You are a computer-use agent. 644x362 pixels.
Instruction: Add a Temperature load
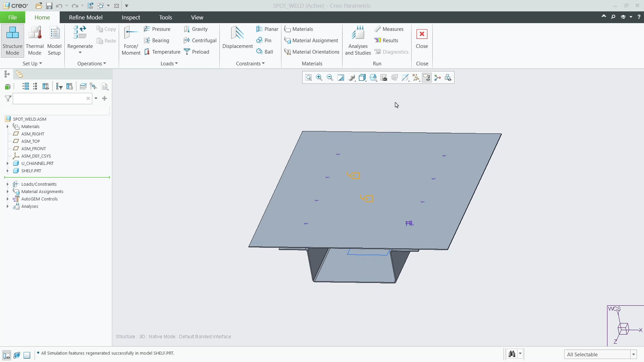162,52
